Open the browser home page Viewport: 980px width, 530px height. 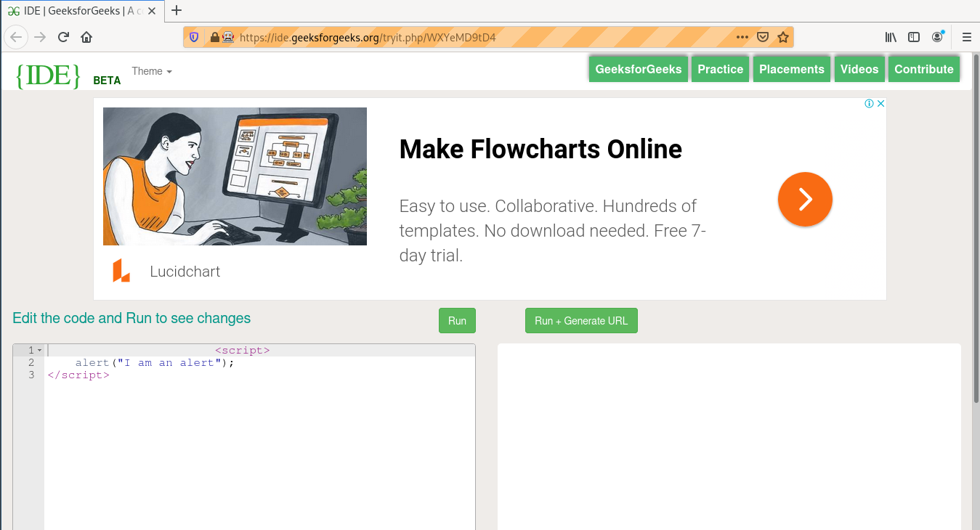click(x=86, y=37)
